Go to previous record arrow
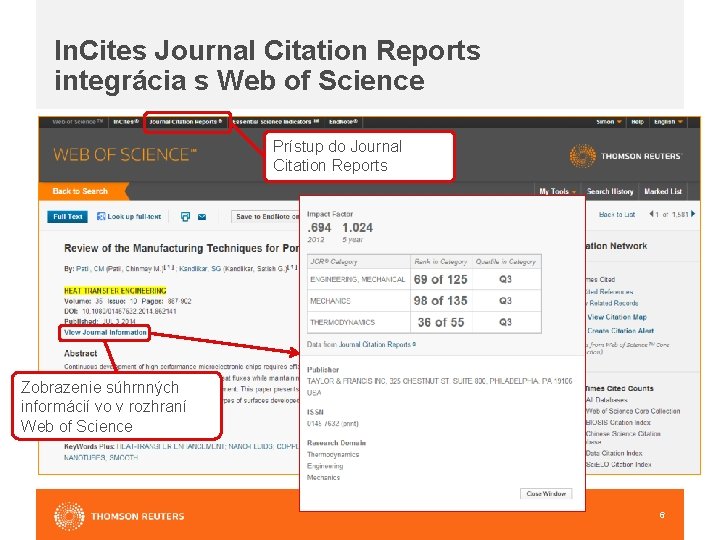Viewport: 720px width, 540px height. pos(651,214)
